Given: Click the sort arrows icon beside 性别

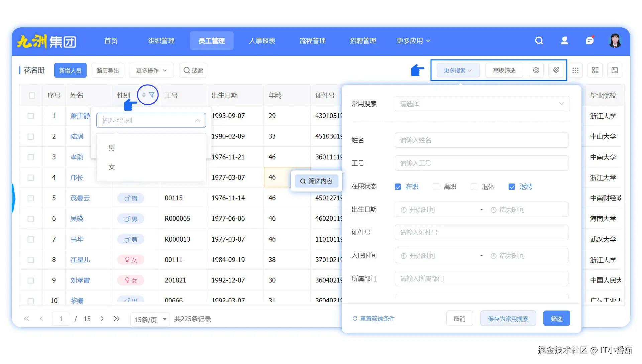Looking at the screenshot, I should (143, 95).
